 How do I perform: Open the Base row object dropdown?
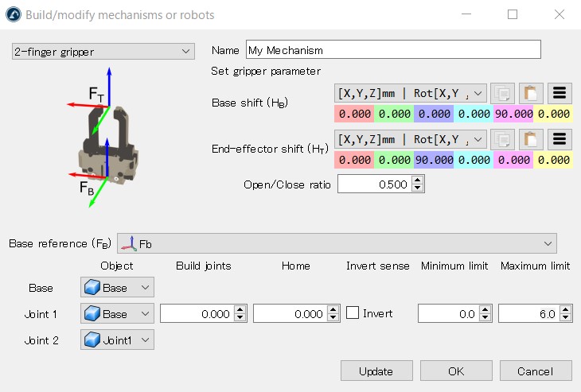click(117, 288)
